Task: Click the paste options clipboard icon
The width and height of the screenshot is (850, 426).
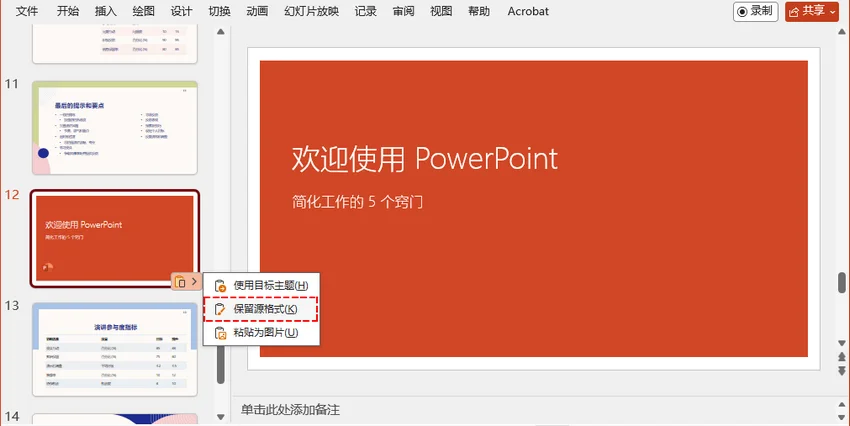Action: [x=180, y=282]
